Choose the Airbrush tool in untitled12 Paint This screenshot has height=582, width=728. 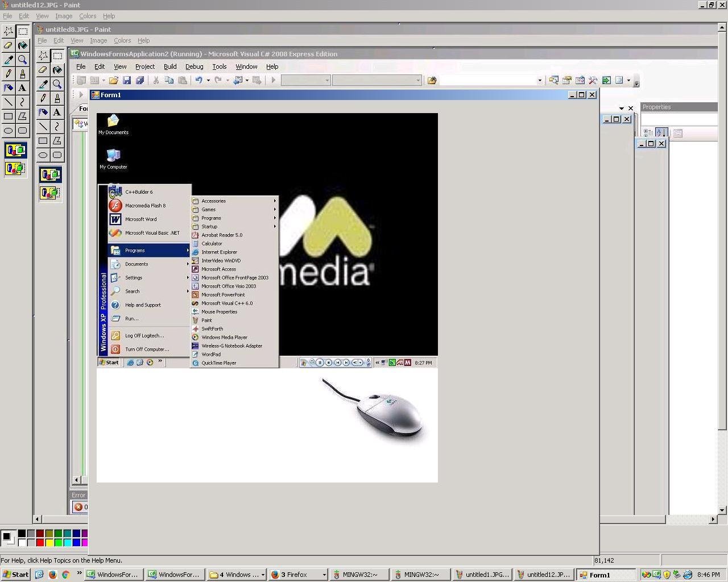(x=9, y=88)
